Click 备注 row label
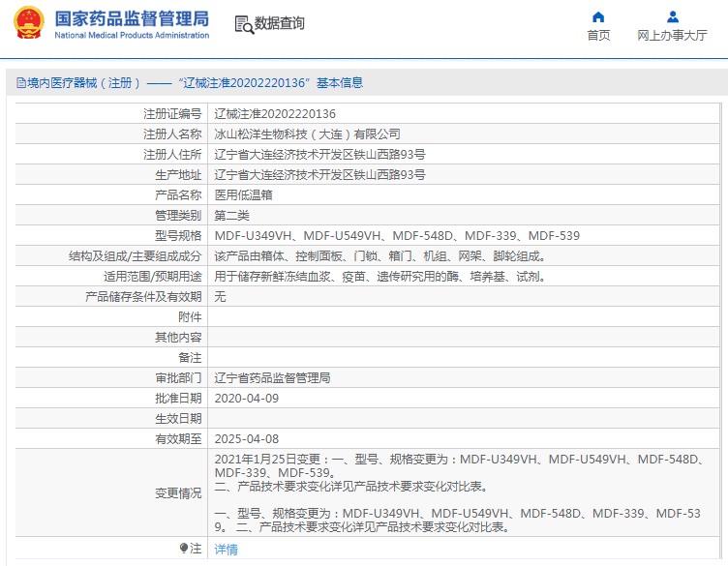 pyautogui.click(x=190, y=358)
